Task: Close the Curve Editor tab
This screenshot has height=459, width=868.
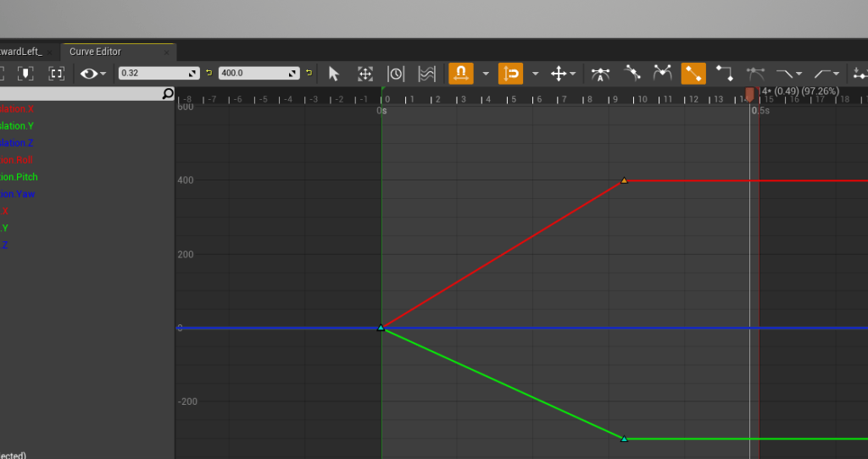Action: coord(166,53)
